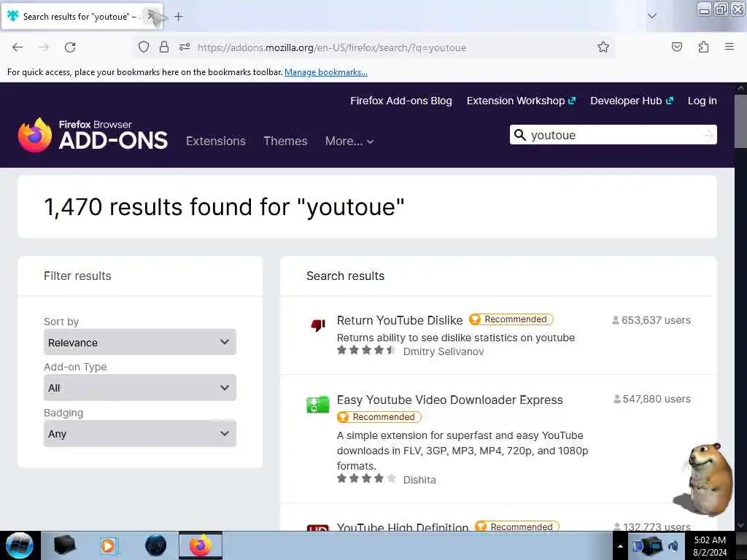747x560 pixels.
Task: Launch media player from taskbar
Action: tap(108, 545)
